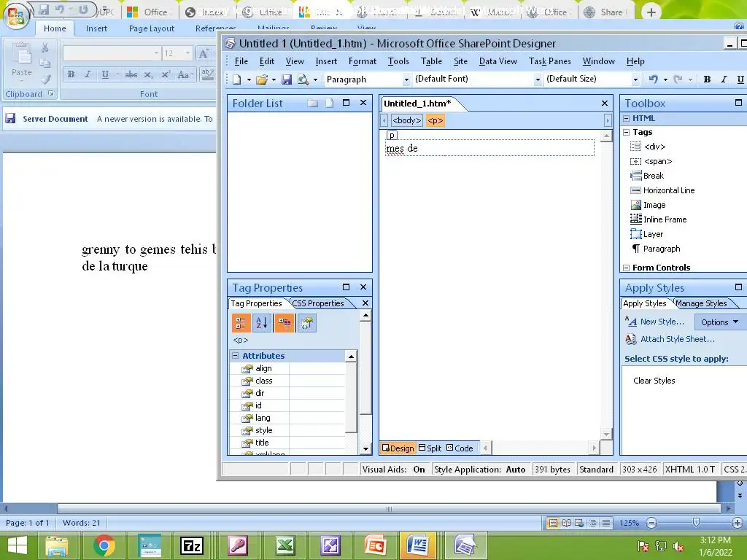Viewport: 747px width, 560px height.
Task: Save the page with the SharePoint Designer floppy icon
Action: point(286,79)
